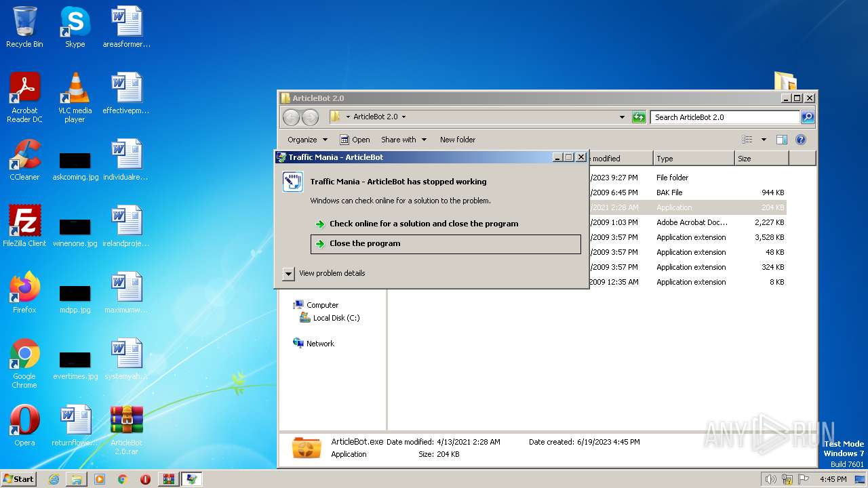868x488 pixels.
Task: Select the 48 KB Application extension row
Action: point(688,252)
